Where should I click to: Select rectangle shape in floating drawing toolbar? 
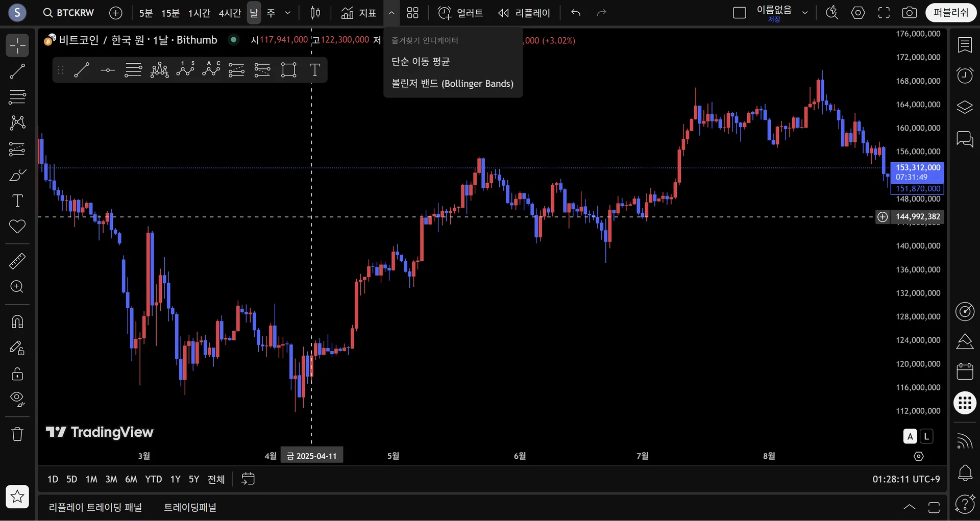288,70
